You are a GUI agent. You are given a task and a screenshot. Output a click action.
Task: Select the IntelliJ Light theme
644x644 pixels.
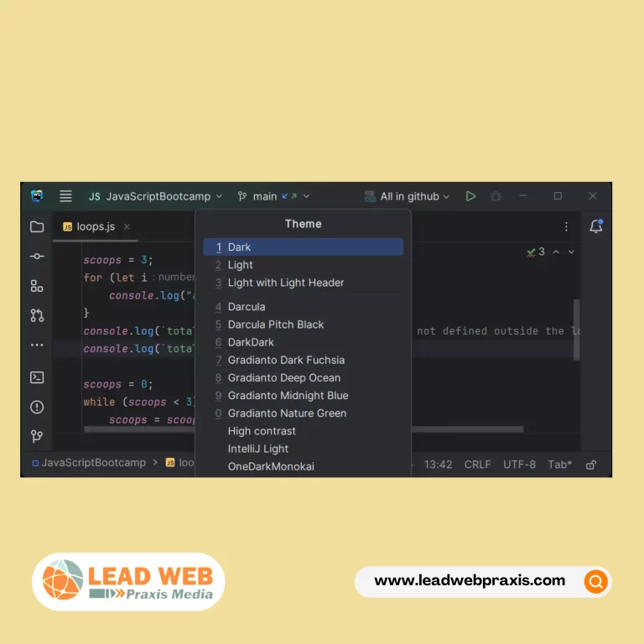[x=303, y=449]
